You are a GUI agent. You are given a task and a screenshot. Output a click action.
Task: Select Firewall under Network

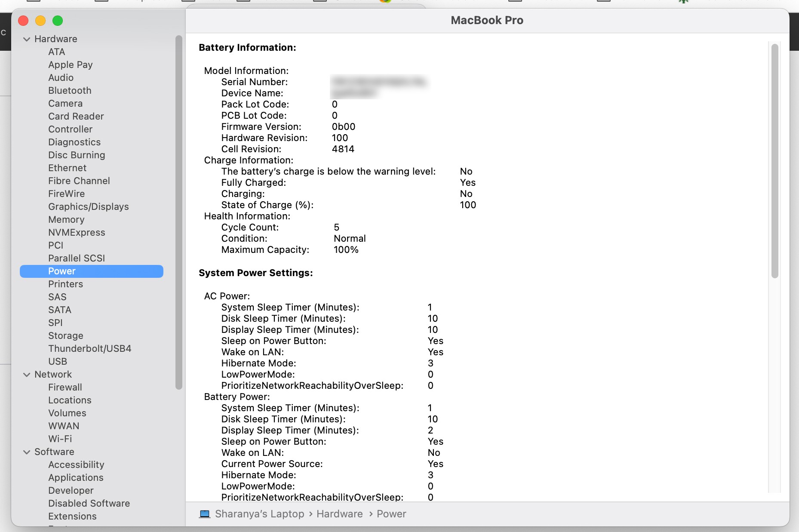click(65, 387)
